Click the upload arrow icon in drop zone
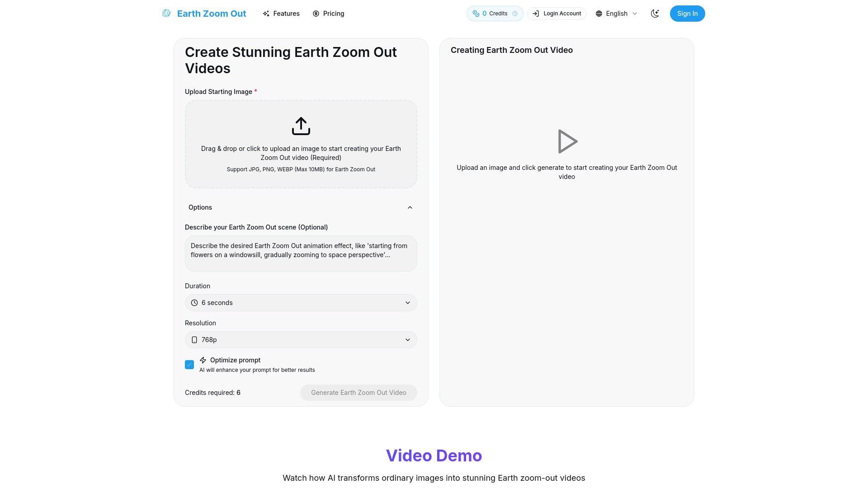 click(301, 126)
